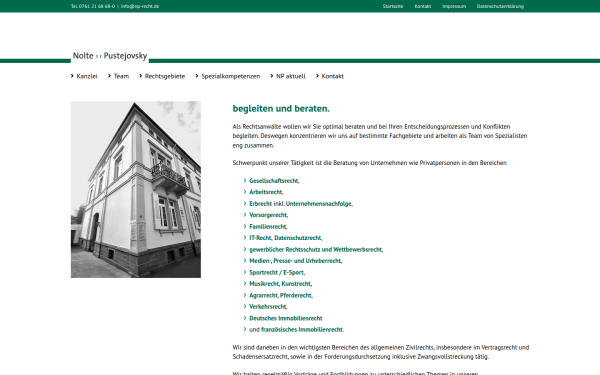
Task: Open Kontakt link in the top green bar
Action: (x=423, y=6)
